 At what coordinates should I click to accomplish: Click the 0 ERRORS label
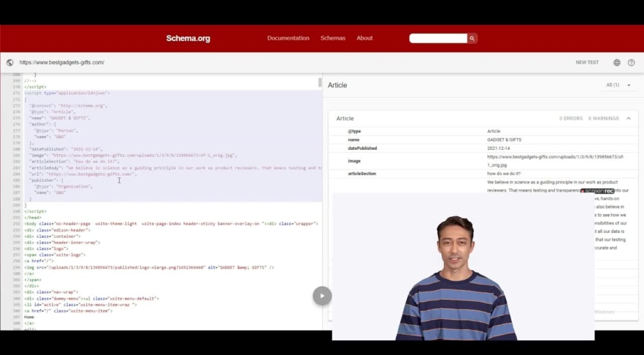(571, 118)
